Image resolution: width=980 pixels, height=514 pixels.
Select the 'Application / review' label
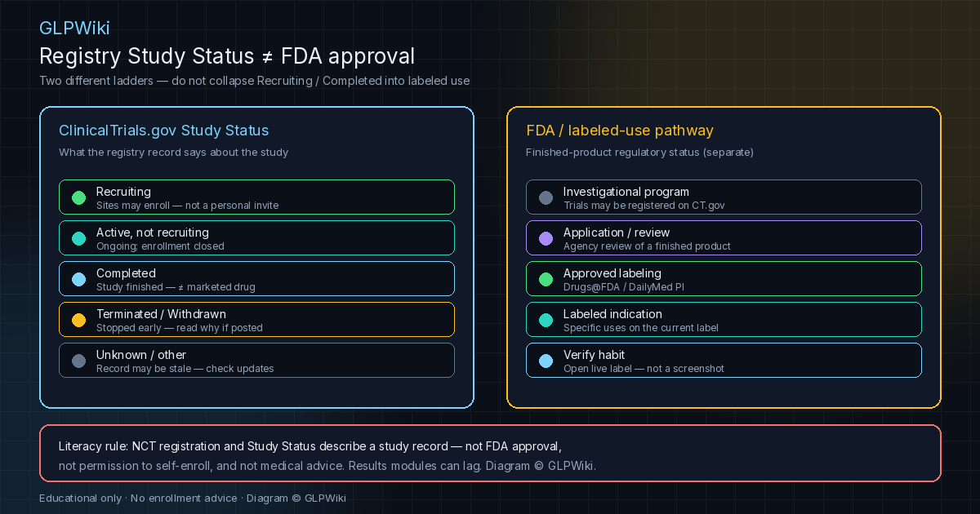[x=617, y=233]
